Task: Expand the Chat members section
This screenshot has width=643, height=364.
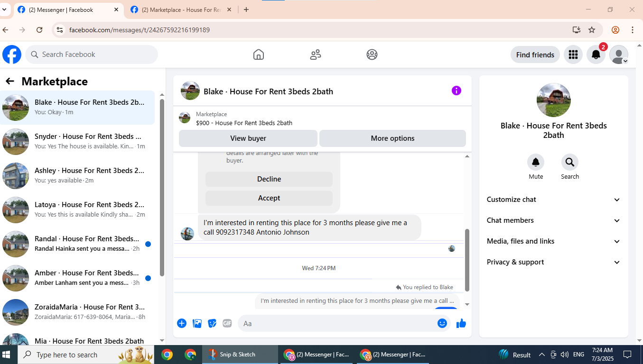Action: click(553, 220)
